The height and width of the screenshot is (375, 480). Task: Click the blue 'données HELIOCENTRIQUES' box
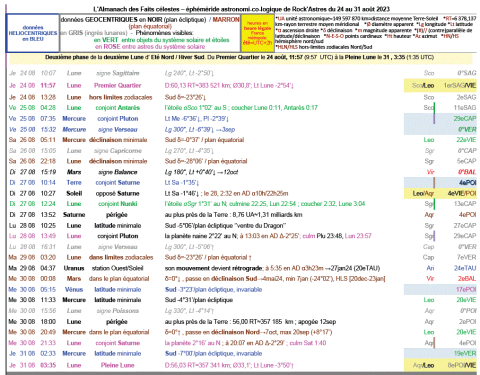(33, 33)
